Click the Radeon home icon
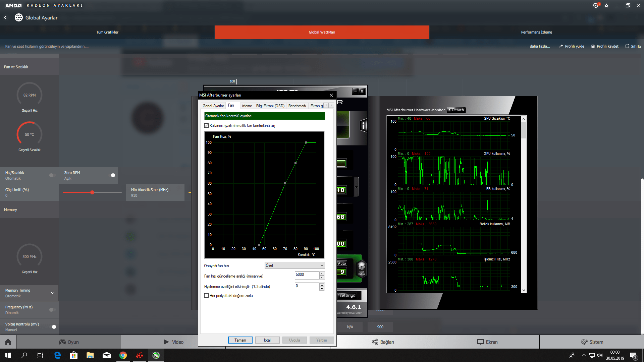Viewport: 644px width, 362px height. pos(8,342)
